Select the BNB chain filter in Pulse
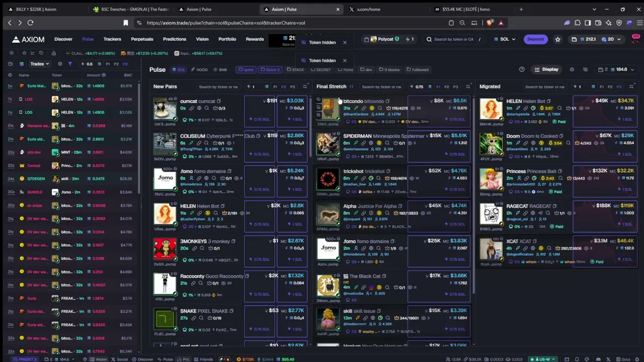This screenshot has width=644, height=362. [x=220, y=70]
